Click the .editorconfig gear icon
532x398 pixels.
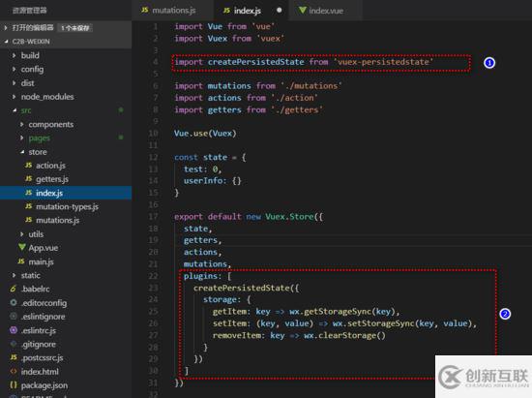click(x=14, y=302)
